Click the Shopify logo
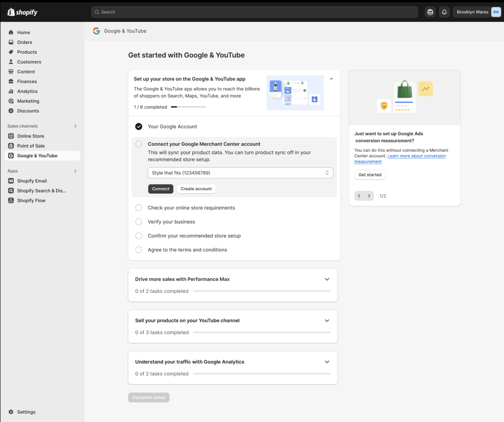The width and height of the screenshot is (504, 422). [x=23, y=12]
